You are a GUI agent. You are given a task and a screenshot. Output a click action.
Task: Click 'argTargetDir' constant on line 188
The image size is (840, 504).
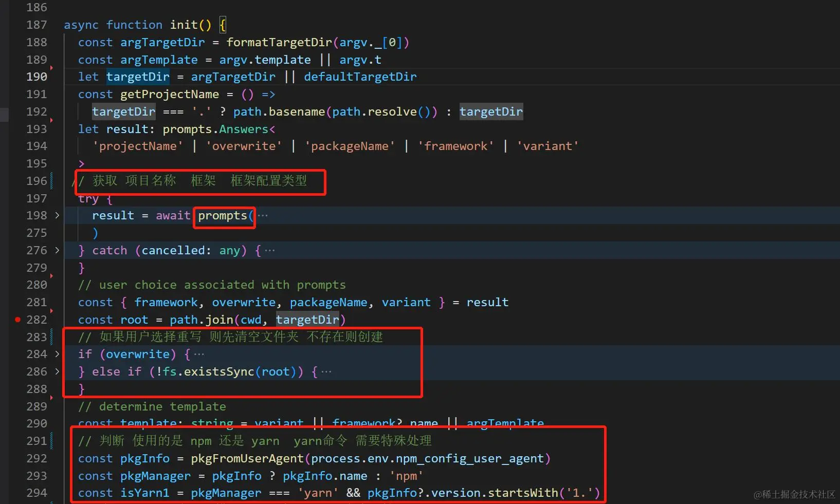point(162,42)
